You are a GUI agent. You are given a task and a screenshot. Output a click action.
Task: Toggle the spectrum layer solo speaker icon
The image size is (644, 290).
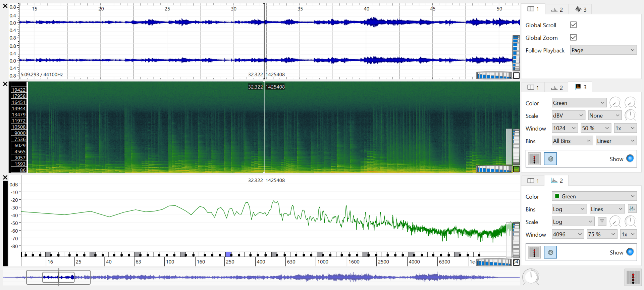550,252
